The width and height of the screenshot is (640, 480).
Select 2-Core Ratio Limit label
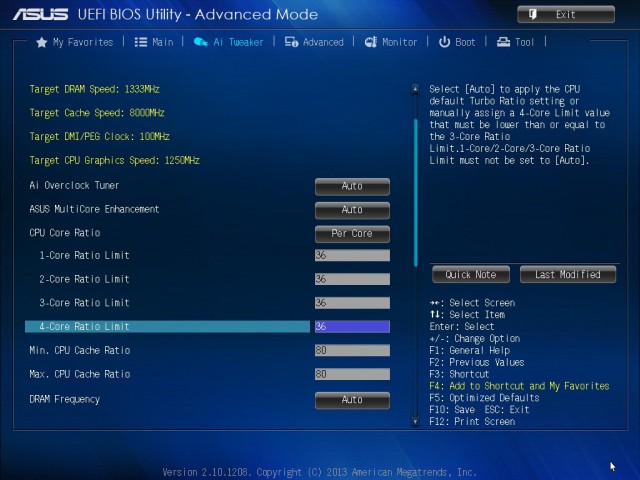coord(84,279)
